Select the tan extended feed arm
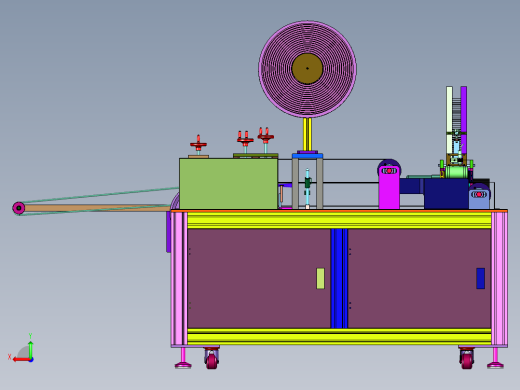Screen dimensions: 520x390 click(x=97, y=208)
